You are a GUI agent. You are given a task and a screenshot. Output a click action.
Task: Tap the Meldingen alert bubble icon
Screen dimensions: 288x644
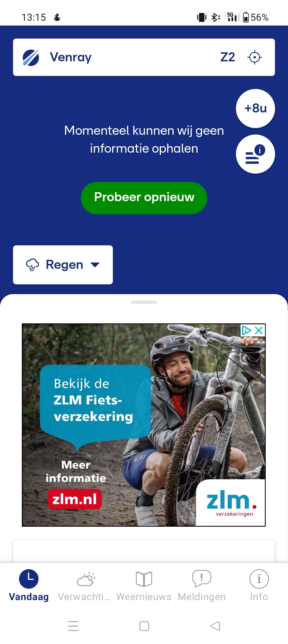[202, 578]
